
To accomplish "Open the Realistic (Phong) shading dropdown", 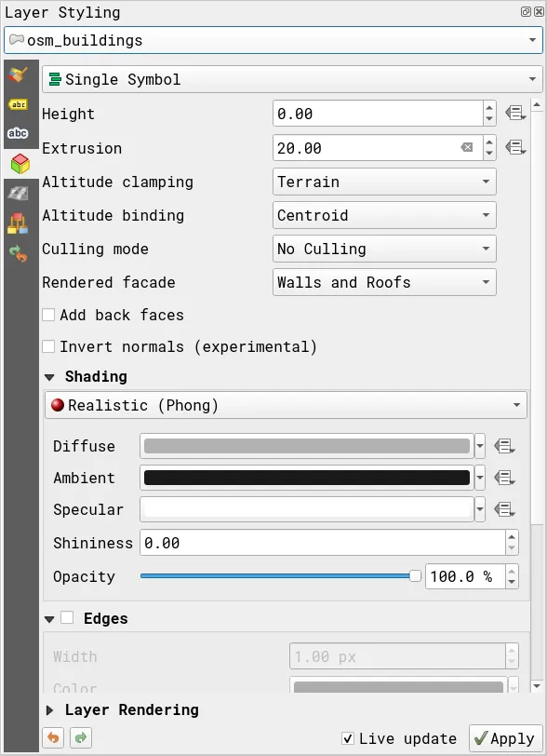I will tap(286, 405).
